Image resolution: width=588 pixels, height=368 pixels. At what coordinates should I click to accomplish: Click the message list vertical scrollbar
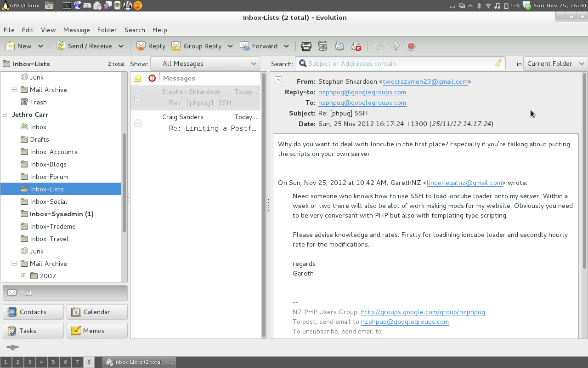click(x=264, y=205)
